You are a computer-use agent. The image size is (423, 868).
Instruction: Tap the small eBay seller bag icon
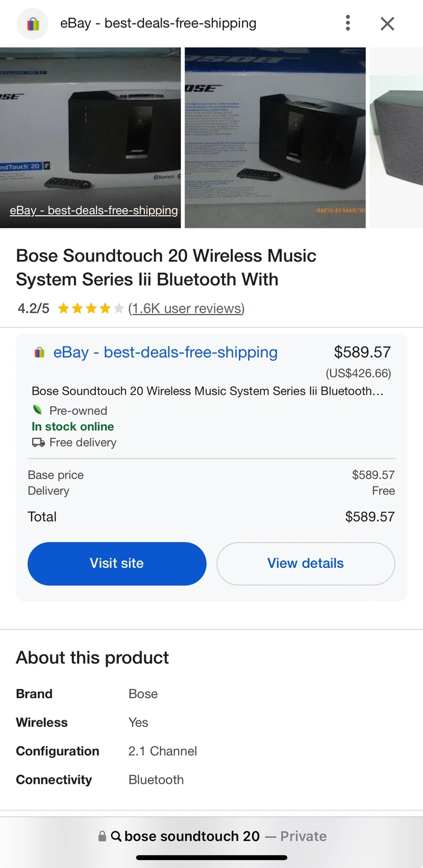pos(39,353)
